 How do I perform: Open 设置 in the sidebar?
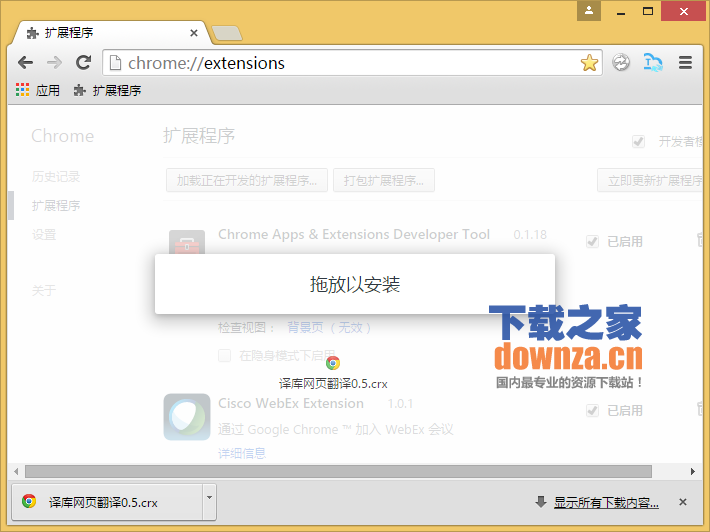point(44,235)
